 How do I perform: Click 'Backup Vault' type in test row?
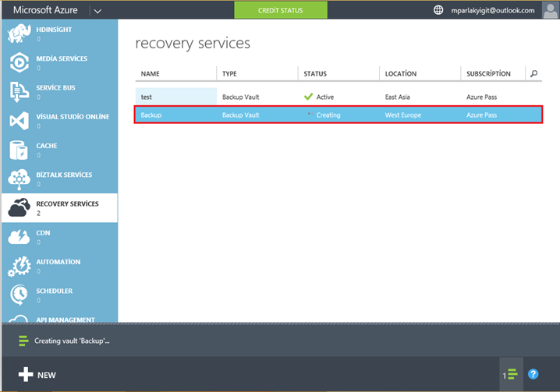pos(241,97)
